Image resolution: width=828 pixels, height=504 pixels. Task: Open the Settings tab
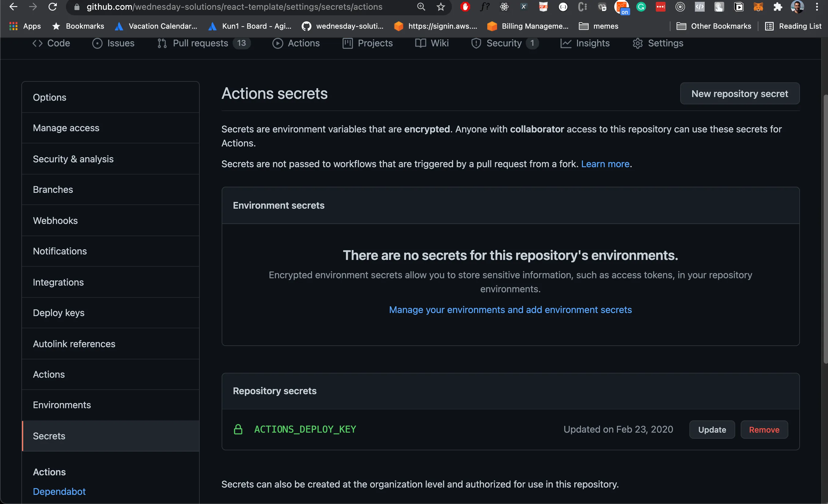pos(658,43)
